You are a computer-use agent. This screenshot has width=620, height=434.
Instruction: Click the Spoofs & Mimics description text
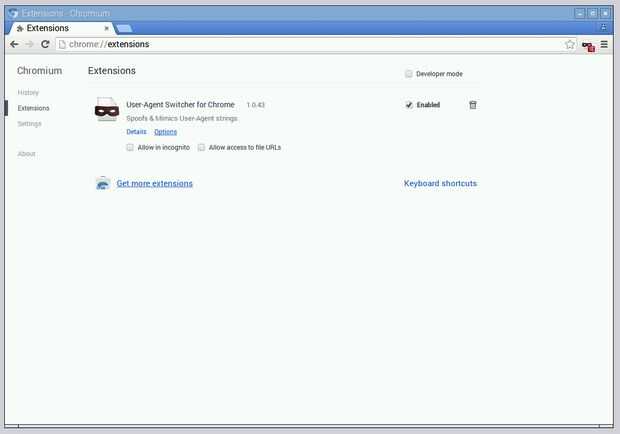[x=182, y=118]
